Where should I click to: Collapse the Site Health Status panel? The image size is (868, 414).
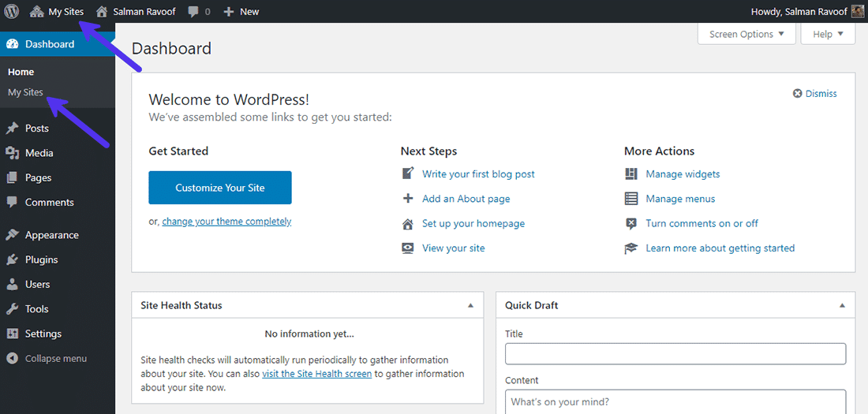tap(471, 305)
